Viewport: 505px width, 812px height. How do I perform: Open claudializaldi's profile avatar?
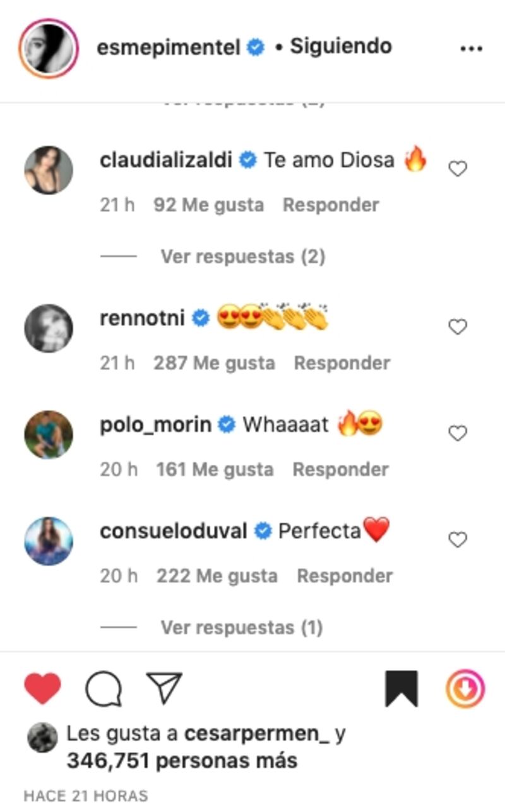(x=49, y=170)
